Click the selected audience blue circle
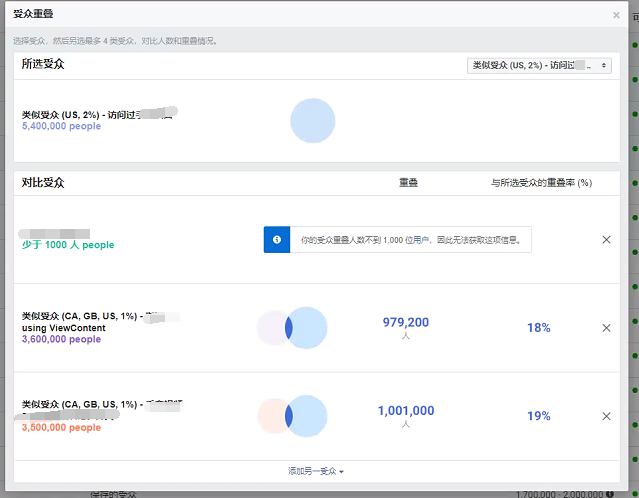Image resolution: width=639 pixels, height=498 pixels. pyautogui.click(x=313, y=121)
